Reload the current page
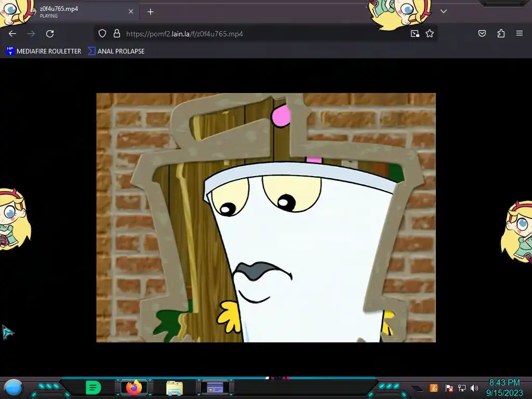Image resolution: width=532 pixels, height=399 pixels. point(50,34)
